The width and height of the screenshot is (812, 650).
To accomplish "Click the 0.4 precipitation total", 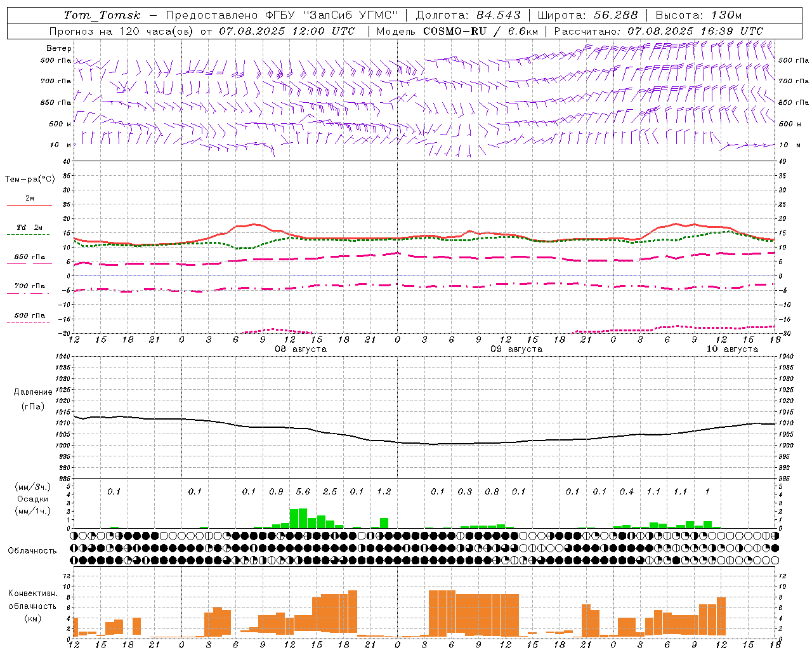I will (627, 491).
